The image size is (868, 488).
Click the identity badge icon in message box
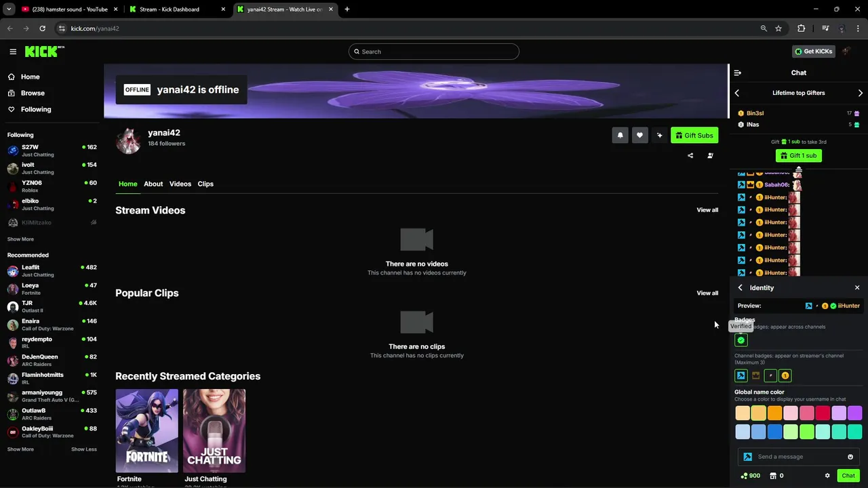click(748, 457)
